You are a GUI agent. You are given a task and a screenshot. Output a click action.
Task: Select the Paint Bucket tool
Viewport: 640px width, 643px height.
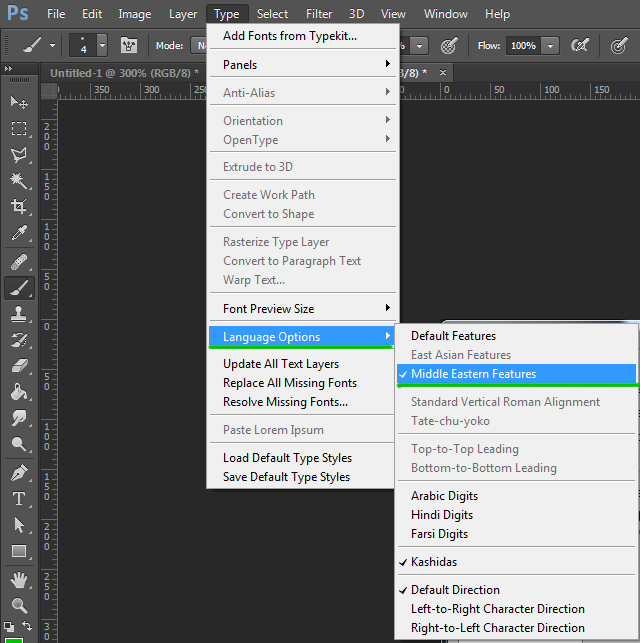tap(19, 392)
